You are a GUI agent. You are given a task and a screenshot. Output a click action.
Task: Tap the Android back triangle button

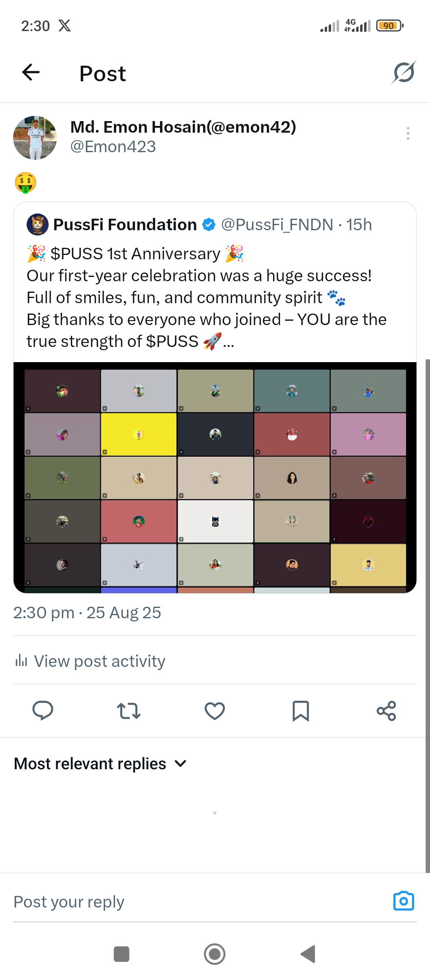pos(308,954)
